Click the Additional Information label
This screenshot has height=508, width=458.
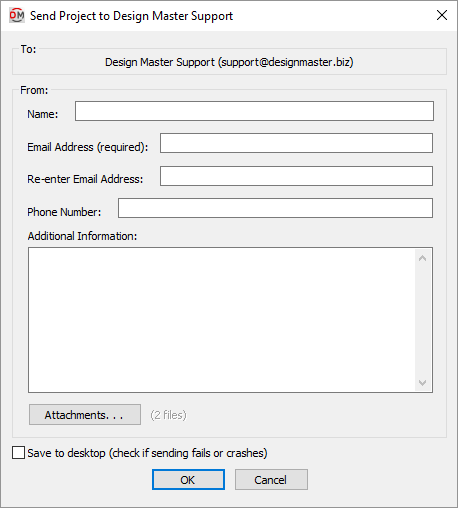(82, 236)
